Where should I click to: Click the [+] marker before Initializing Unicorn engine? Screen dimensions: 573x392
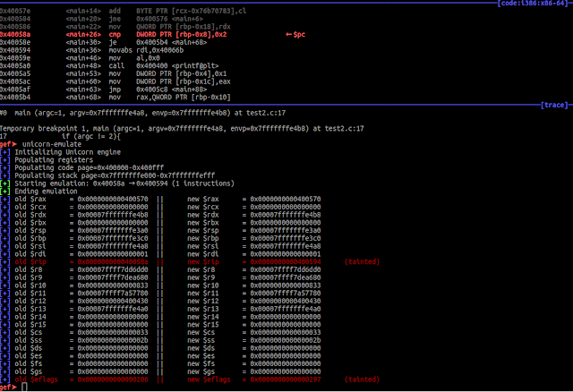click(5, 152)
